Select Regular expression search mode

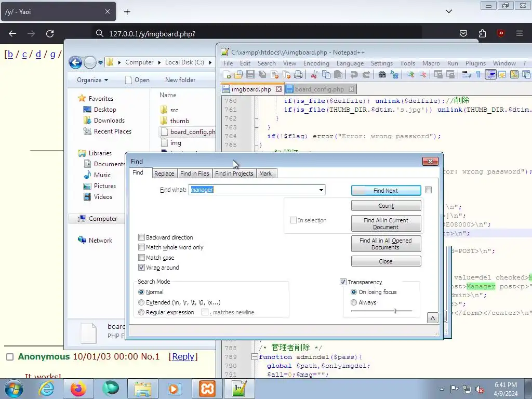tap(141, 312)
